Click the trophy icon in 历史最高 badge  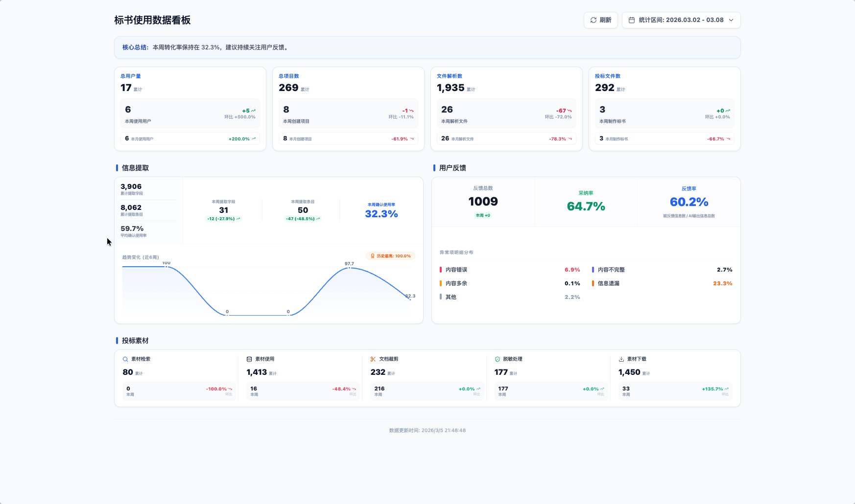[373, 256]
